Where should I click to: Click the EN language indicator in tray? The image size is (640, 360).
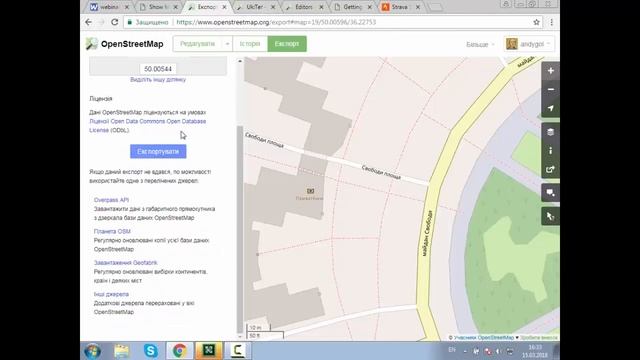pos(452,350)
